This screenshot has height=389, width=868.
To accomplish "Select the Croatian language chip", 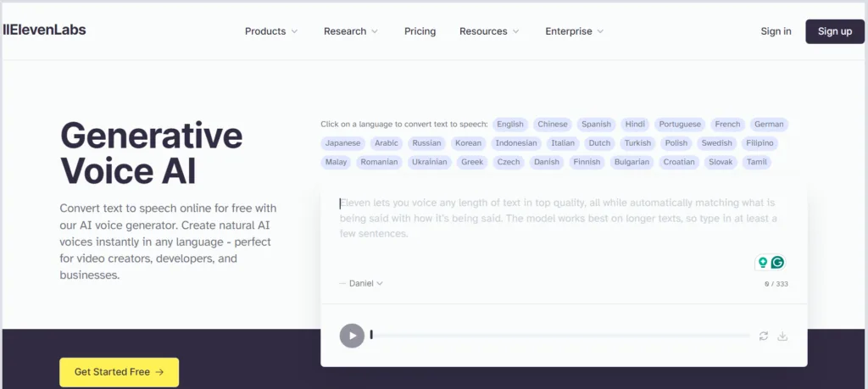I will [679, 162].
